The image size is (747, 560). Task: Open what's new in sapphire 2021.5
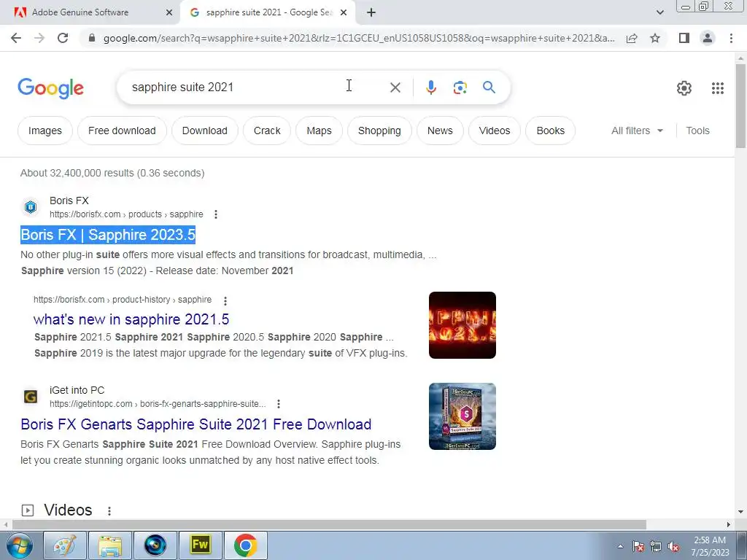131,319
